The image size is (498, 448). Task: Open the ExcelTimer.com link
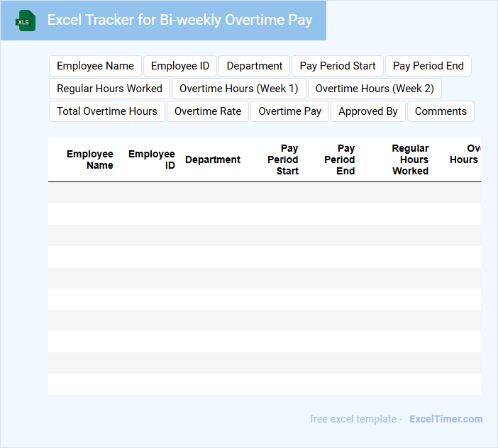446,419
